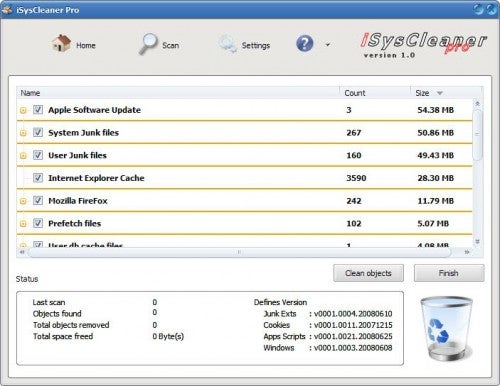Toggle Internet Explorer Cache checkbox
Image resolution: width=500 pixels, height=386 pixels.
click(38, 178)
